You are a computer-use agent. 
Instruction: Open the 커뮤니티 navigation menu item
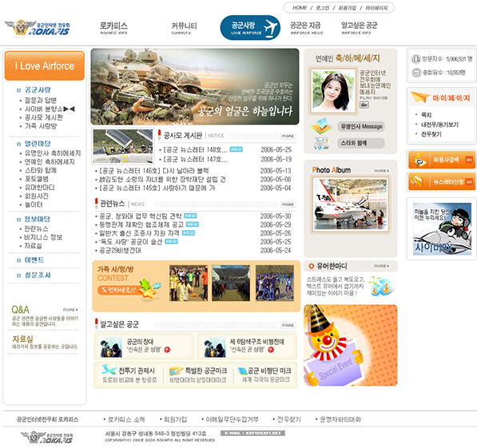[x=184, y=28]
